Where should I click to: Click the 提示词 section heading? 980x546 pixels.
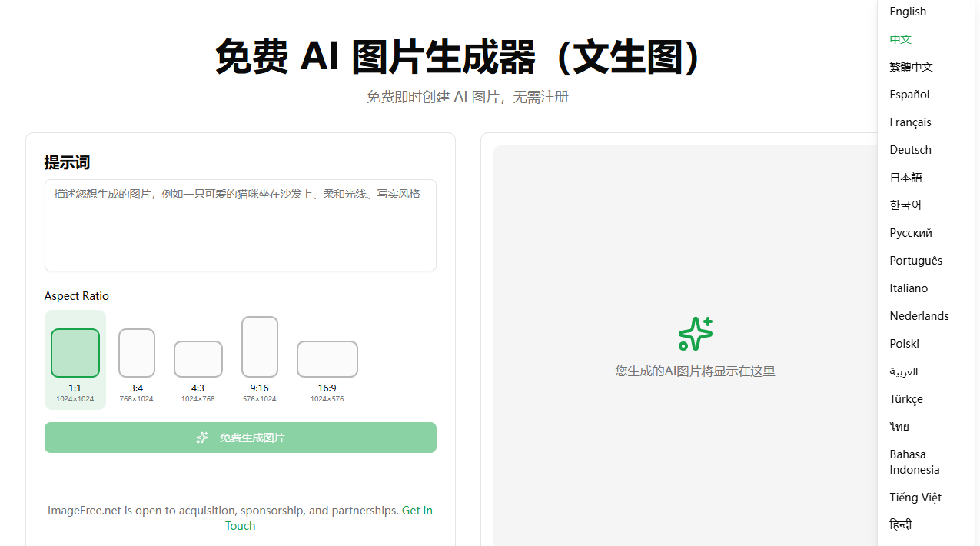tap(67, 162)
